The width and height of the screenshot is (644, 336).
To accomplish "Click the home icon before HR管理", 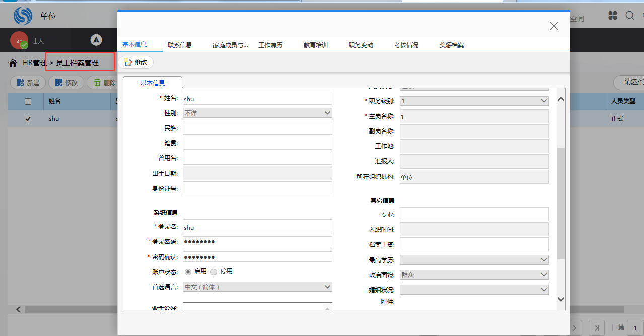I will pyautogui.click(x=13, y=63).
